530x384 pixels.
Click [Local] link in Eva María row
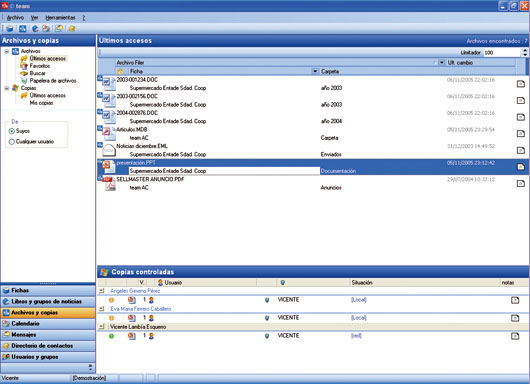[359, 318]
